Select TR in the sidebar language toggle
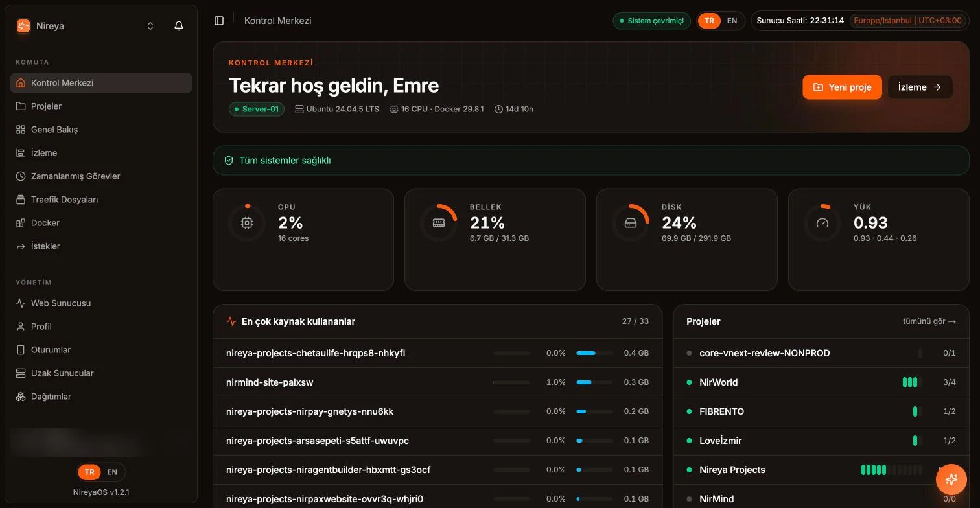The image size is (980, 508). pyautogui.click(x=89, y=472)
